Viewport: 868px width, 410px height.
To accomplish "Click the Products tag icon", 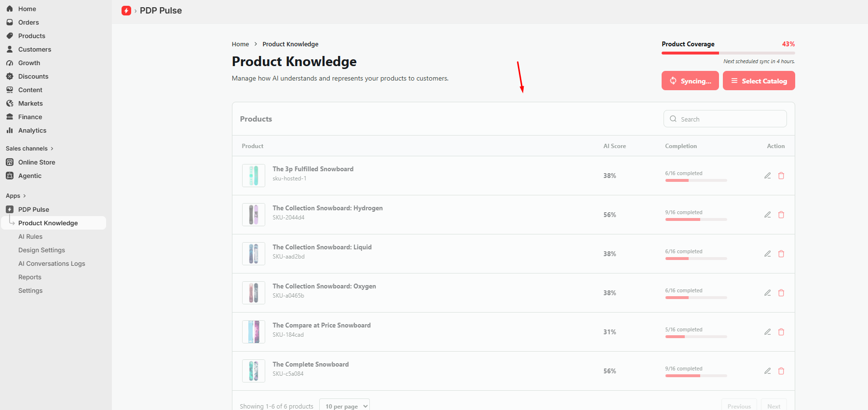I will (x=10, y=36).
